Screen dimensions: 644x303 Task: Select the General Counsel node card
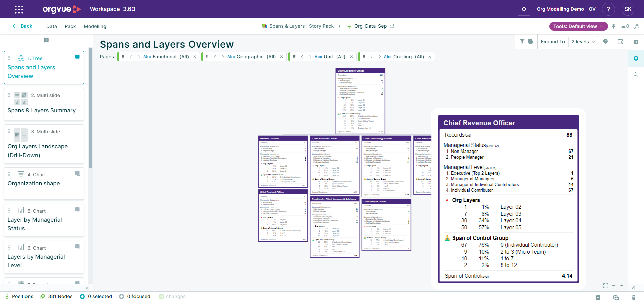pos(283,162)
